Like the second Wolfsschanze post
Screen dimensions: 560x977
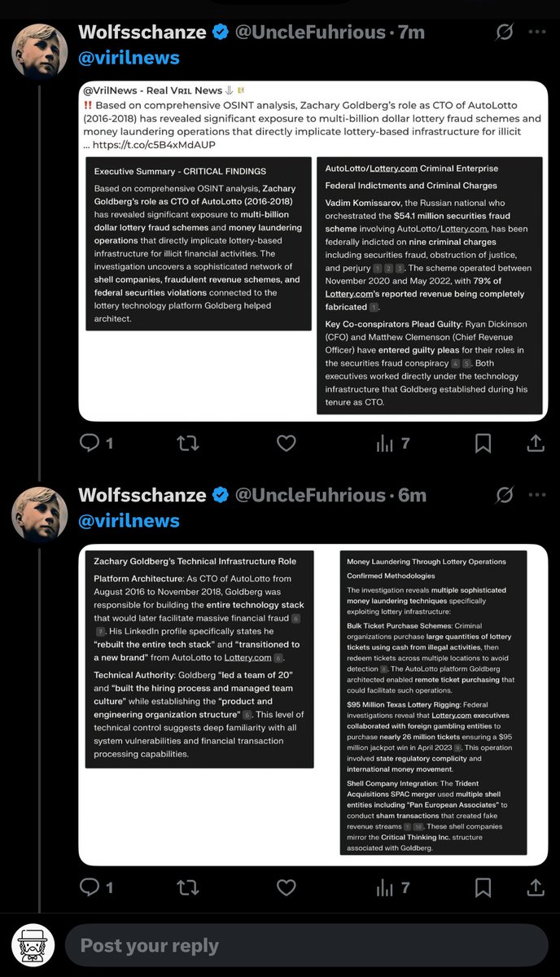[287, 887]
